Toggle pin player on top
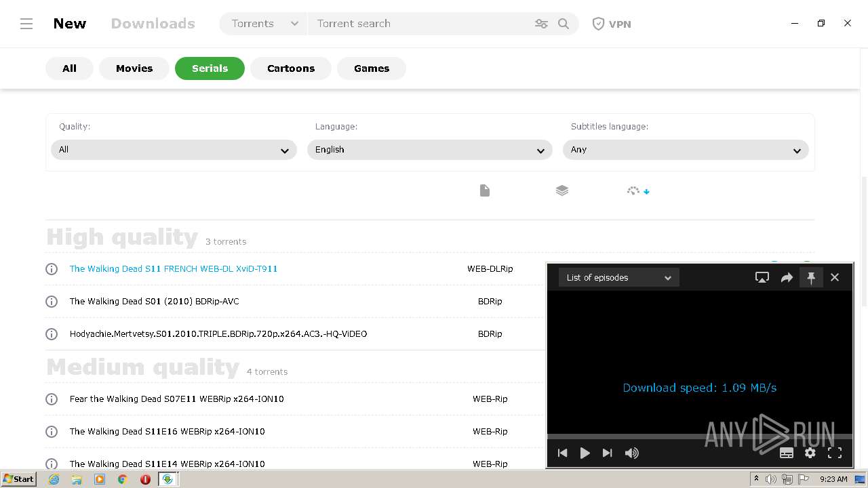 pyautogui.click(x=811, y=277)
